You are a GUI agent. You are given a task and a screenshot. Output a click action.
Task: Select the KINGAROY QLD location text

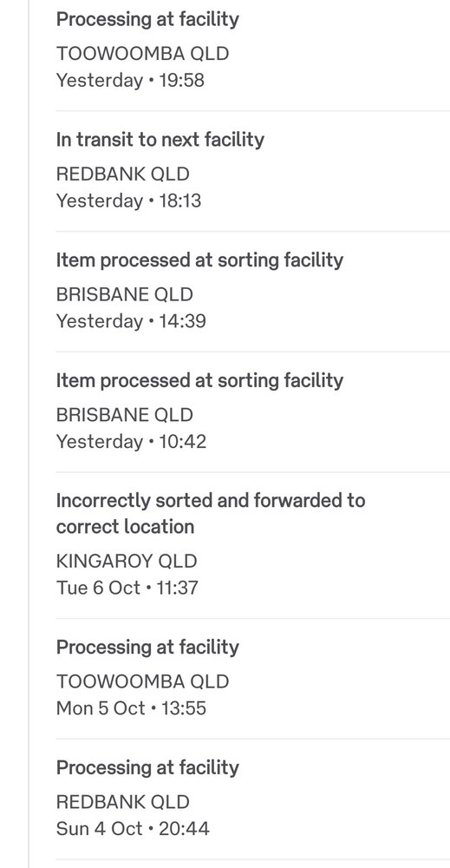point(127,562)
